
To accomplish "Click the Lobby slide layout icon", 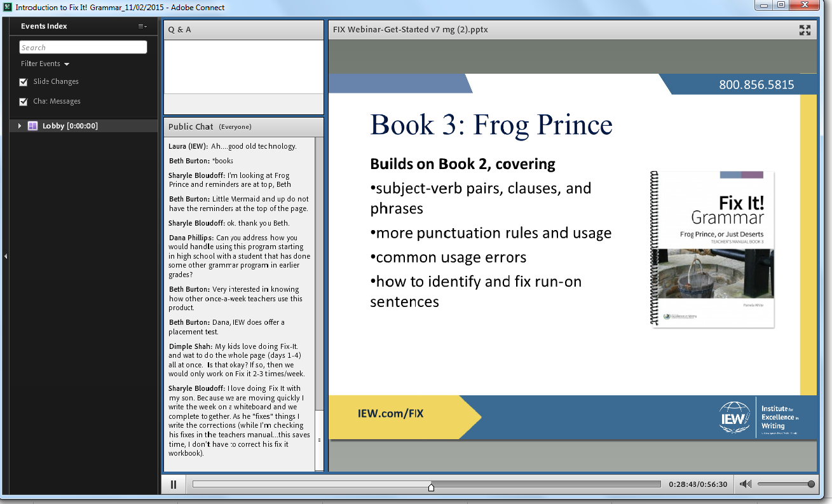I will (32, 125).
